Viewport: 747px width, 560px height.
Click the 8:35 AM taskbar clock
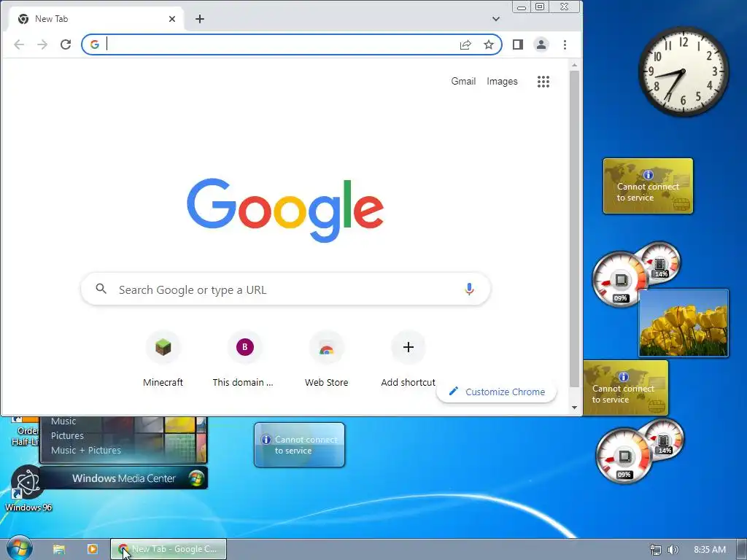click(x=709, y=550)
